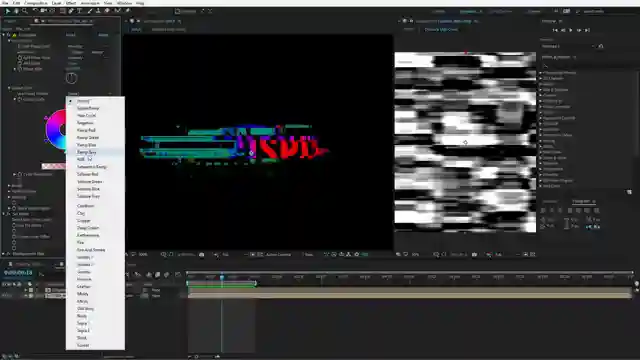Collapse the Output Cycle property group
Viewport: 640px width, 360px height.
pos(9,88)
